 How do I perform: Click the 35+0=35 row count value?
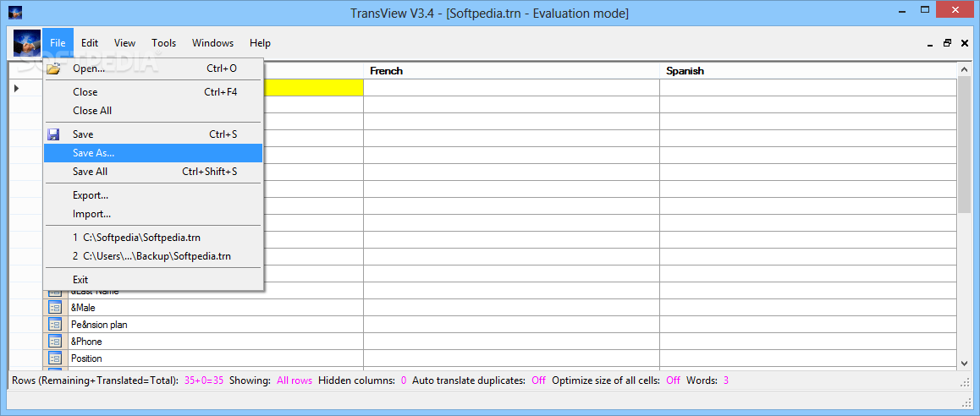(x=204, y=380)
